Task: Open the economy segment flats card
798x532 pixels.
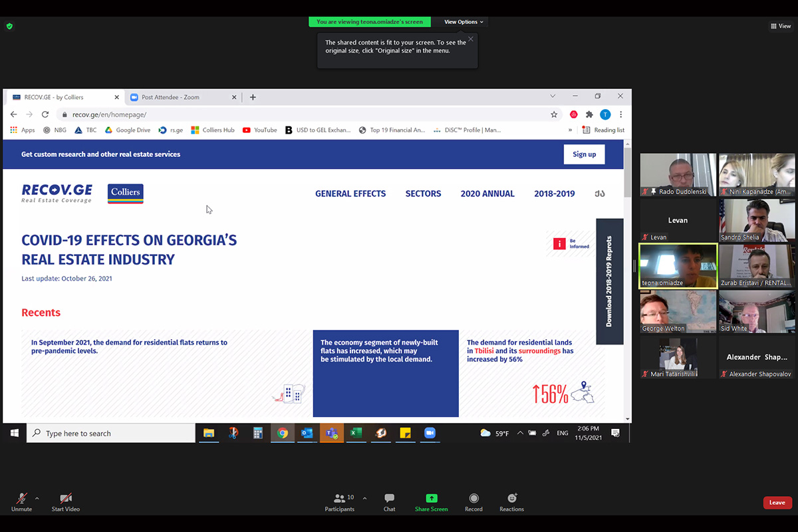Action: 386,373
